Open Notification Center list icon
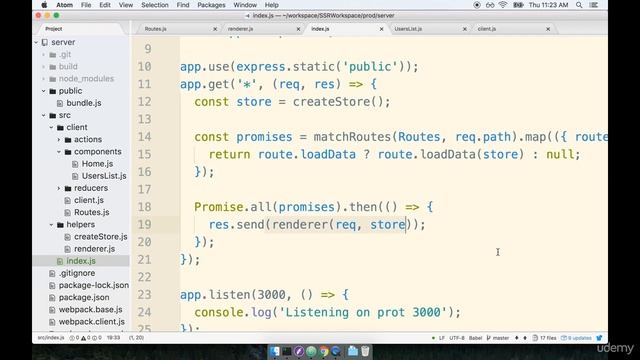Viewport: 640px width, 360px height. 594,5
